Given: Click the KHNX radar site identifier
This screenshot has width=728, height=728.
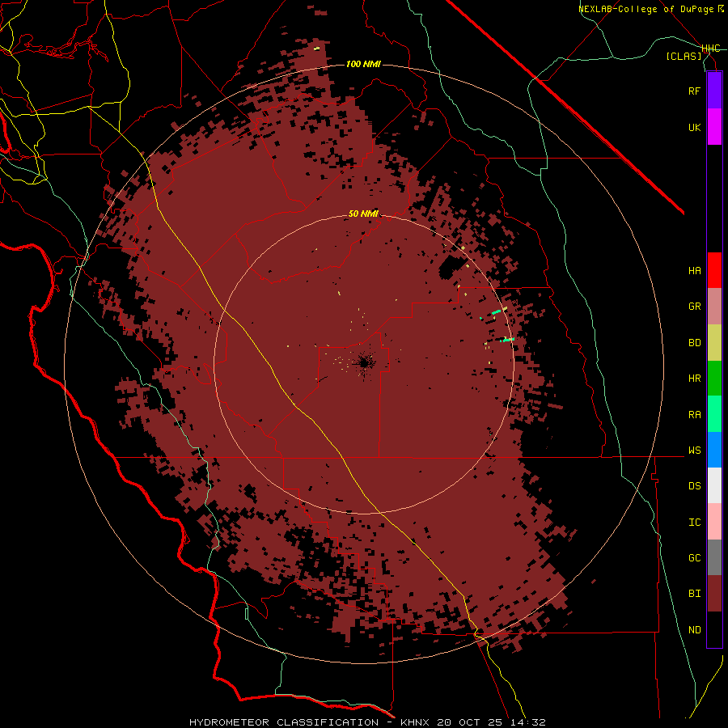Looking at the screenshot, I should point(415,722).
